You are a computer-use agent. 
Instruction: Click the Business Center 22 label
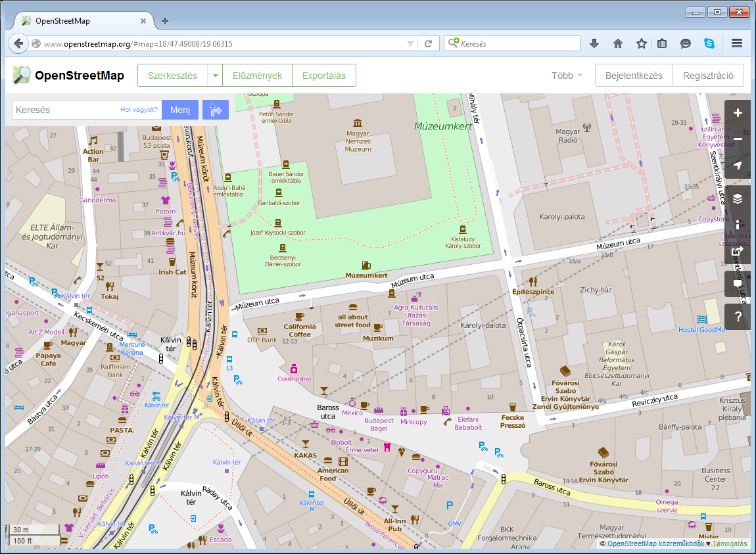tap(715, 479)
